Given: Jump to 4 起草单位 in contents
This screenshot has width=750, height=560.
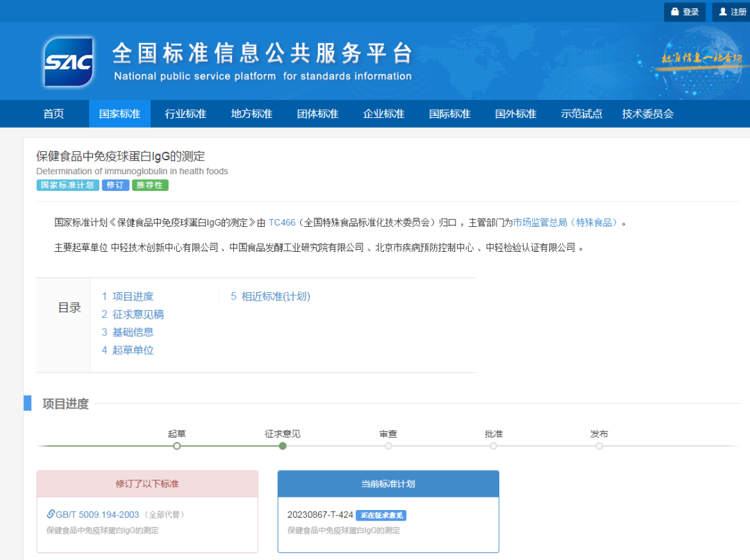Looking at the screenshot, I should click(127, 350).
